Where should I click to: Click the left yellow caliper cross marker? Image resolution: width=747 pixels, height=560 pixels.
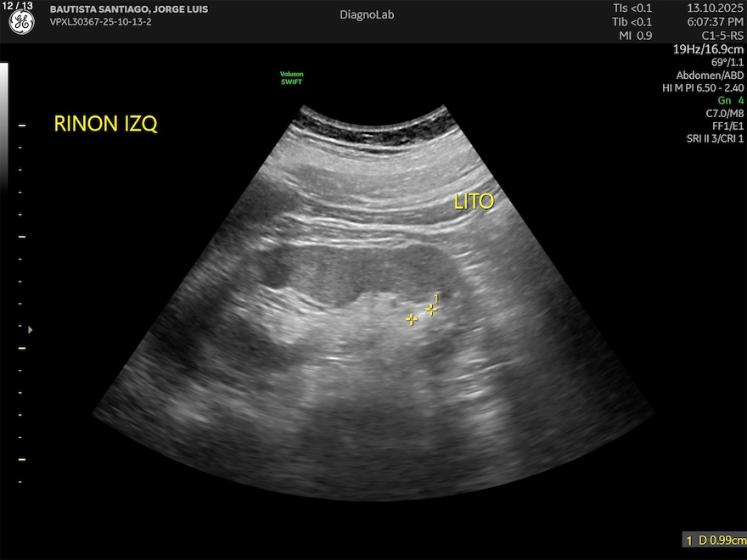412,320
